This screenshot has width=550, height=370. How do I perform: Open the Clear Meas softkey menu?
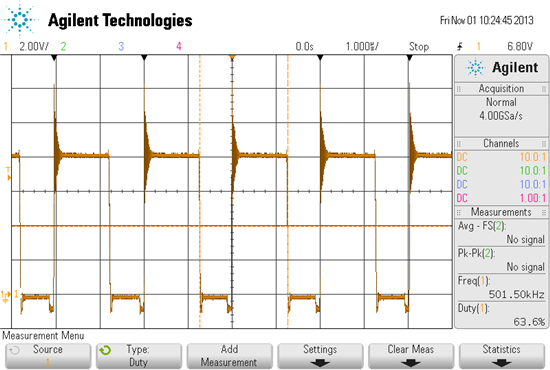[411, 356]
